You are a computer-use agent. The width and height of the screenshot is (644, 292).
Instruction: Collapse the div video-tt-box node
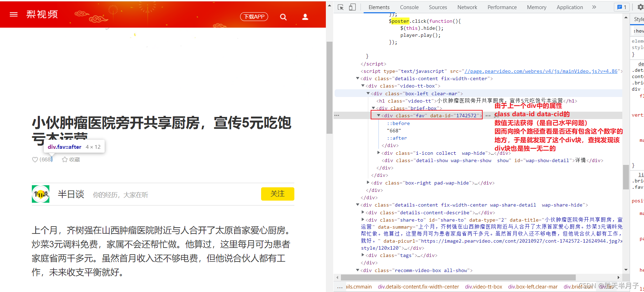click(x=363, y=86)
